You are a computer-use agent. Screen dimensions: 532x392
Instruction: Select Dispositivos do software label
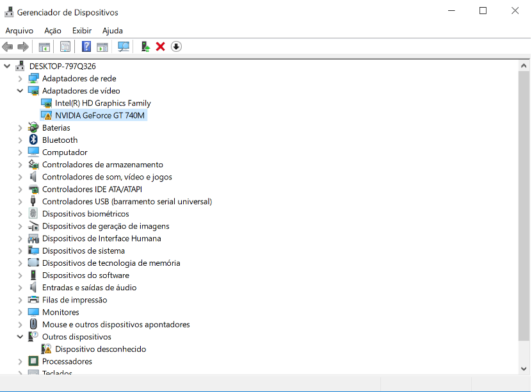pyautogui.click(x=86, y=275)
